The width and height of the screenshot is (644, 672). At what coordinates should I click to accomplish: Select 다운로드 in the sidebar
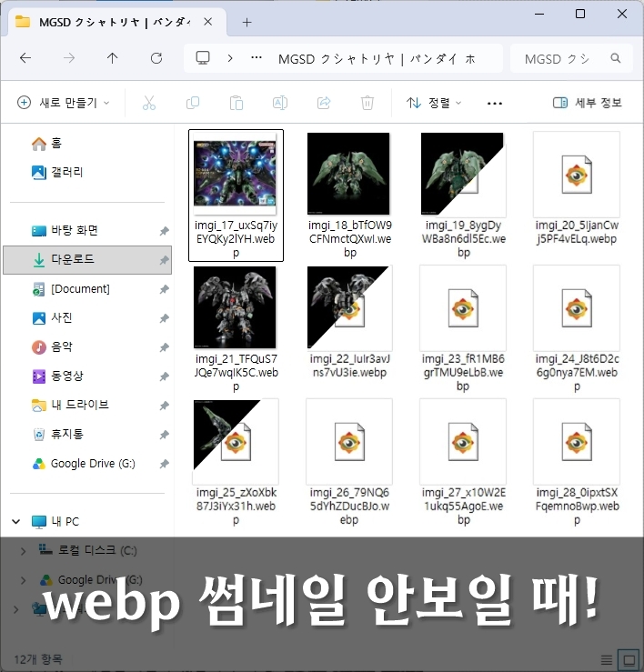point(87,260)
